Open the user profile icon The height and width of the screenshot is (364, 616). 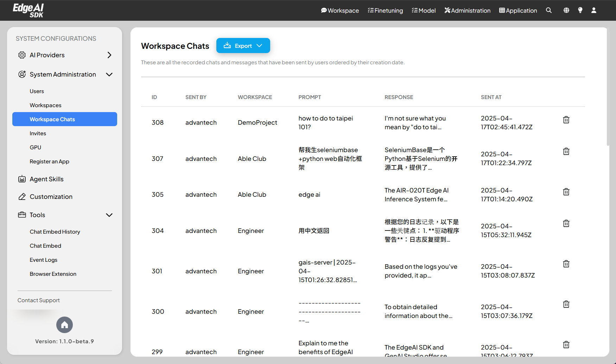[594, 11]
